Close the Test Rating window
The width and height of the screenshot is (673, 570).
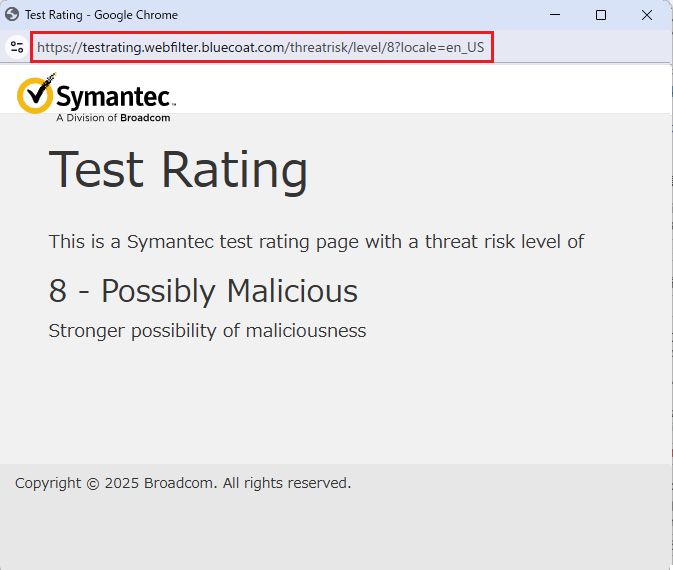point(647,15)
